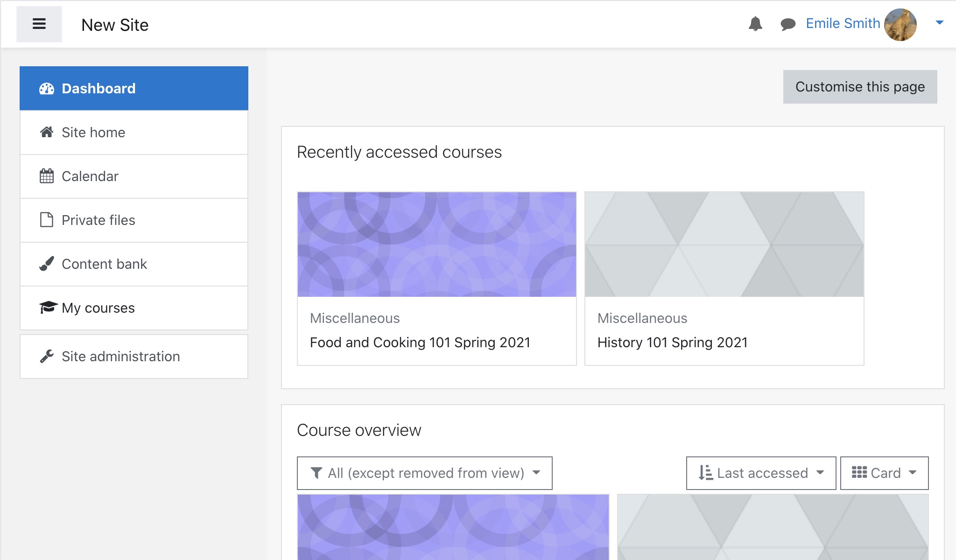
Task: Open the Card view display dropdown
Action: click(884, 473)
